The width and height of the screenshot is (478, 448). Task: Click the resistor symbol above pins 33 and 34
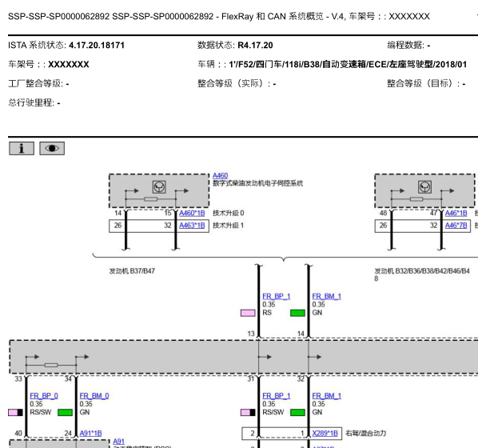51,365
